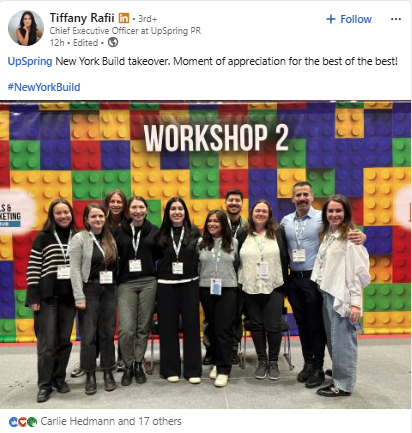Click the blue Like reaction icon
412x433 pixels.
click(13, 422)
